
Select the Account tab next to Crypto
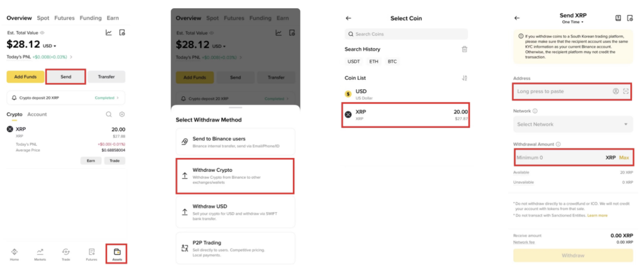[x=37, y=114]
